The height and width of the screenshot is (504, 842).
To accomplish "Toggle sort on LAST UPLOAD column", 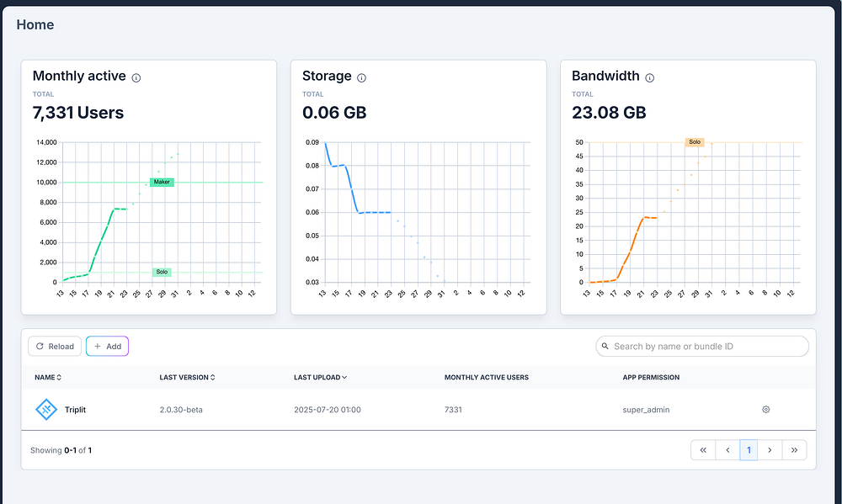I will point(320,377).
